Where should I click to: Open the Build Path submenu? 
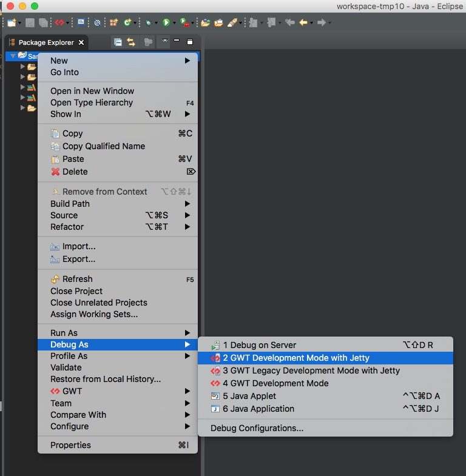coord(118,204)
